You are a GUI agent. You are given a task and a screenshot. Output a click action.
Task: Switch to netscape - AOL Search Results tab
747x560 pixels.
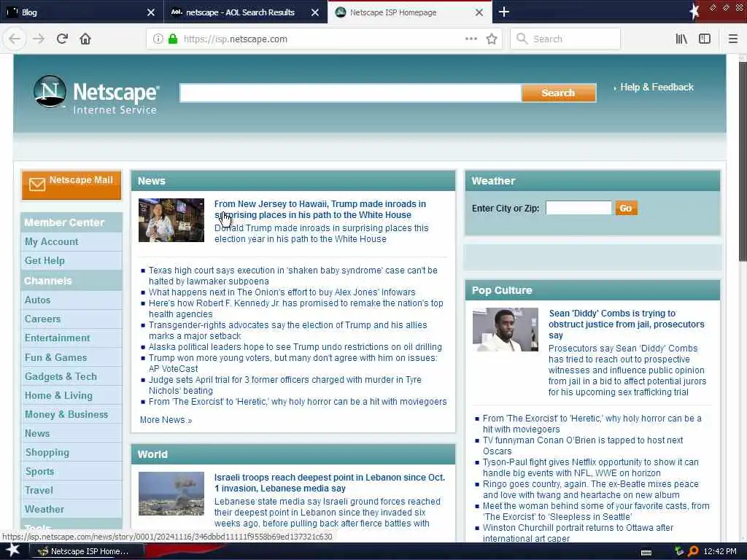click(x=245, y=12)
